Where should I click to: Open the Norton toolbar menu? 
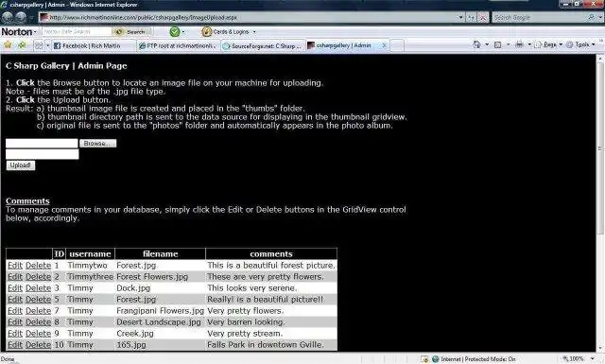pos(19,31)
